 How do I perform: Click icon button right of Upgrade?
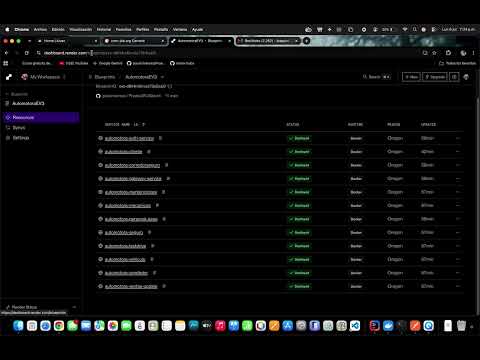(454, 77)
